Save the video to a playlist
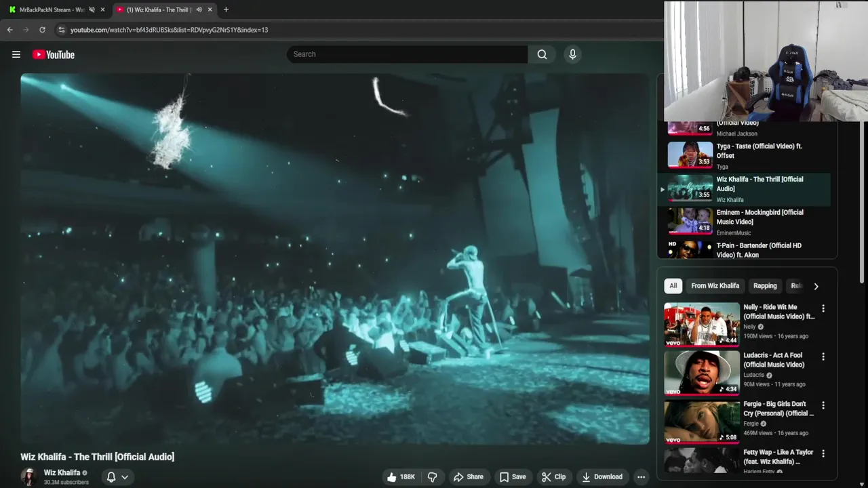The height and width of the screenshot is (488, 868). coord(512,477)
